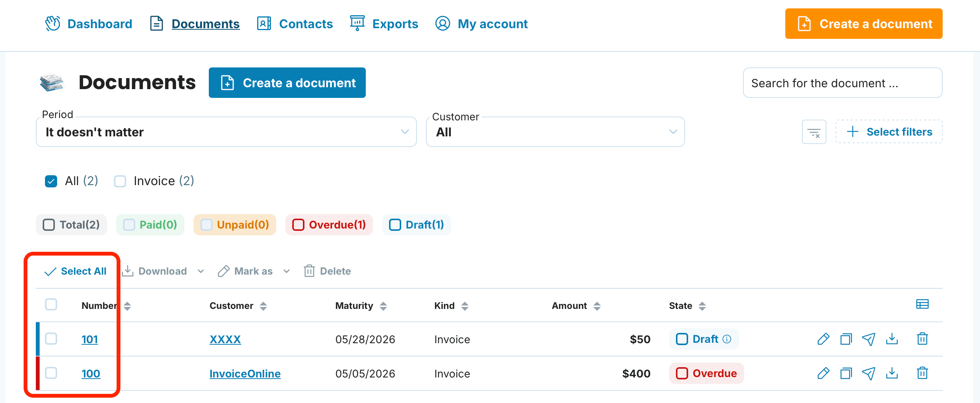Select the checkbox for invoice 100
This screenshot has width=980, height=403.
(51, 373)
